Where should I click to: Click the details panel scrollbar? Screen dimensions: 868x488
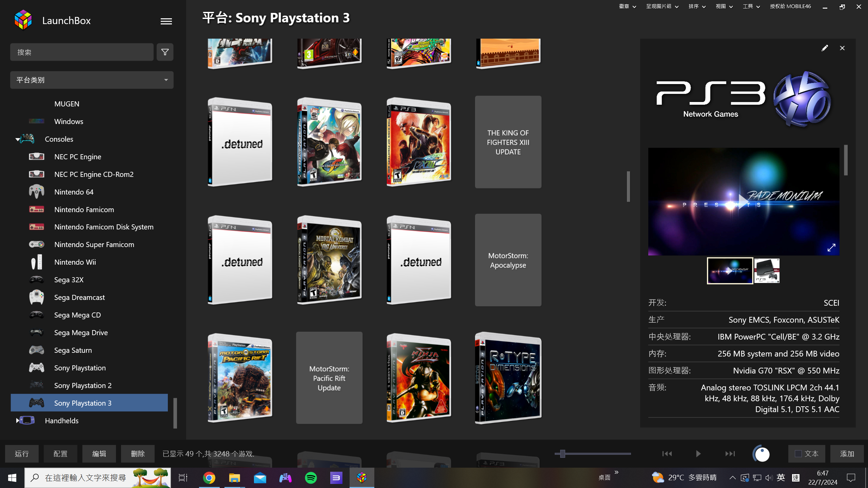pyautogui.click(x=846, y=160)
